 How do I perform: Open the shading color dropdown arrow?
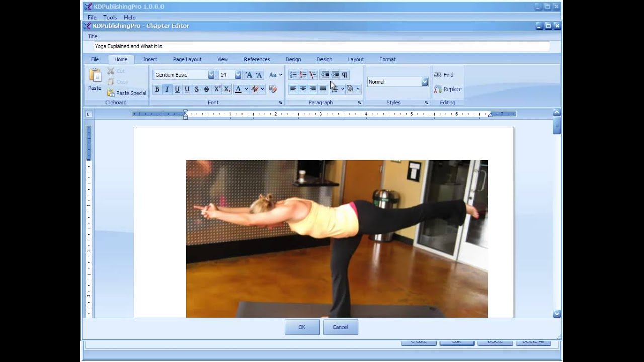click(x=358, y=89)
